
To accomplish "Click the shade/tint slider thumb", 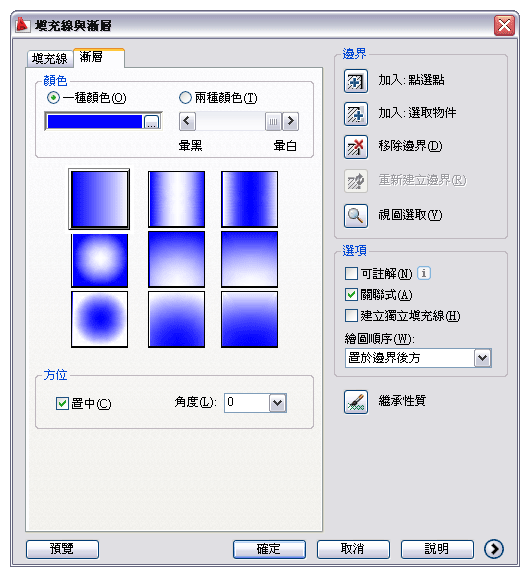I will 273,121.
